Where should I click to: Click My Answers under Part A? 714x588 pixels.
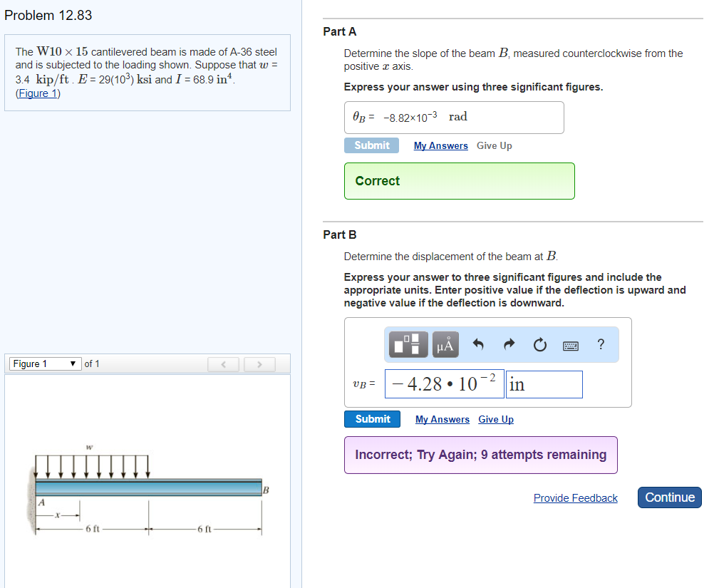coord(440,145)
